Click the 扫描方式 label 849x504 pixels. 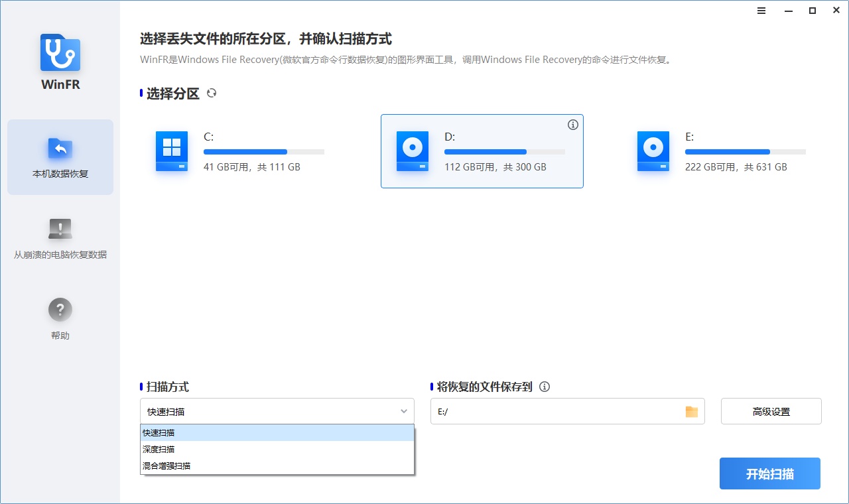(168, 387)
